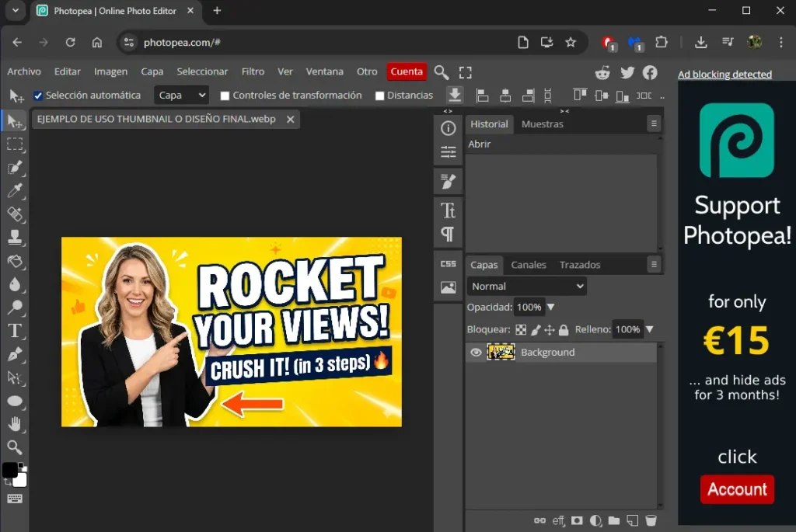This screenshot has width=796, height=532.
Task: Open the CSS panel icon
Action: (449, 264)
